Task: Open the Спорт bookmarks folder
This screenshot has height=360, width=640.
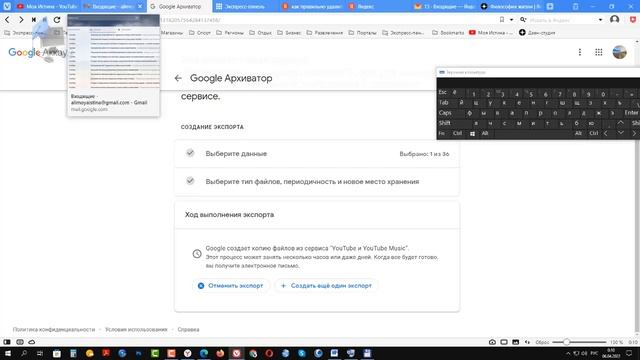Action: (x=200, y=33)
